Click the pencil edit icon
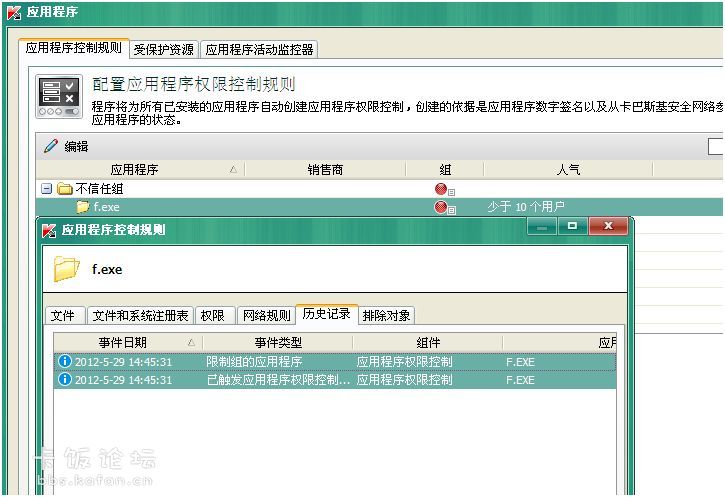 coord(50,146)
